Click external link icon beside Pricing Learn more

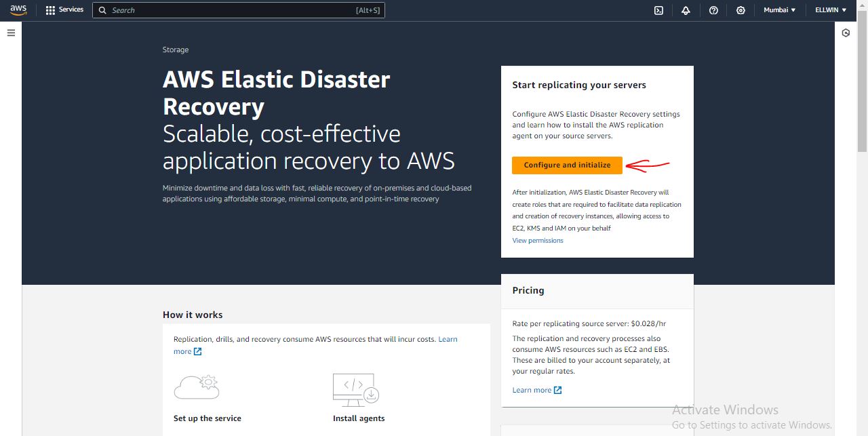click(x=558, y=390)
